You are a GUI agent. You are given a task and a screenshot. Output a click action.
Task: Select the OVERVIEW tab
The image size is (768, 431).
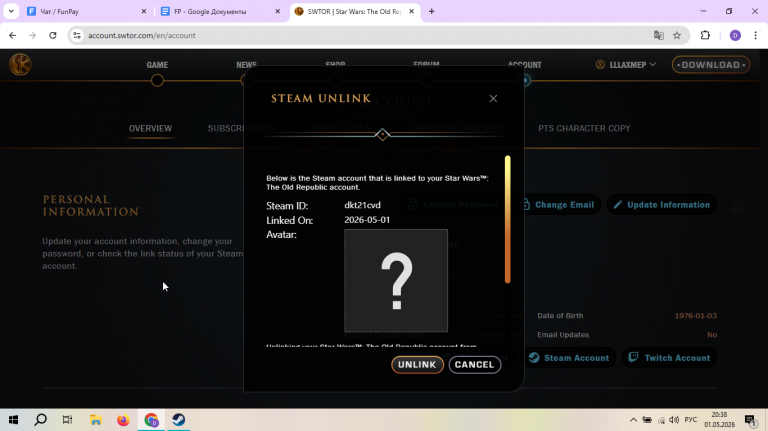click(150, 128)
